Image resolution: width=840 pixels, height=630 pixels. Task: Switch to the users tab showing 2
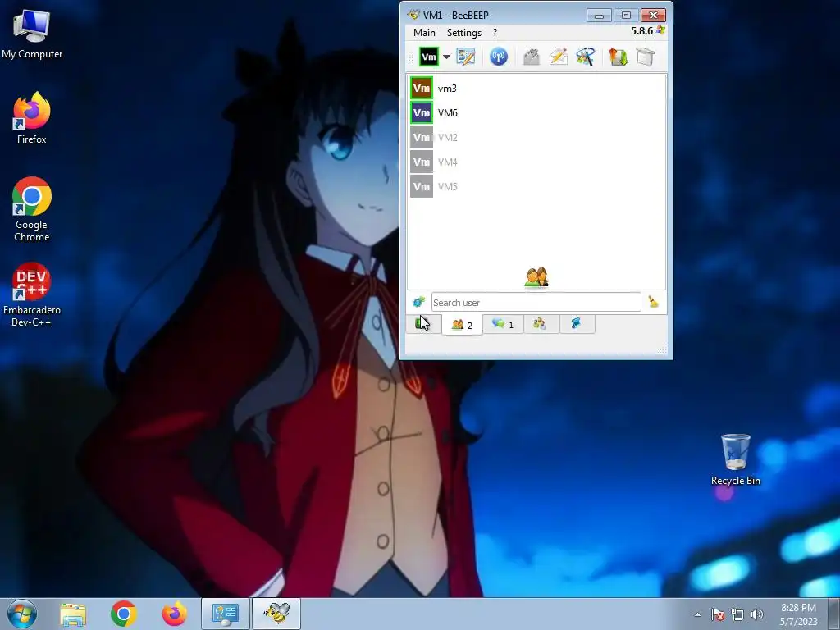(462, 325)
